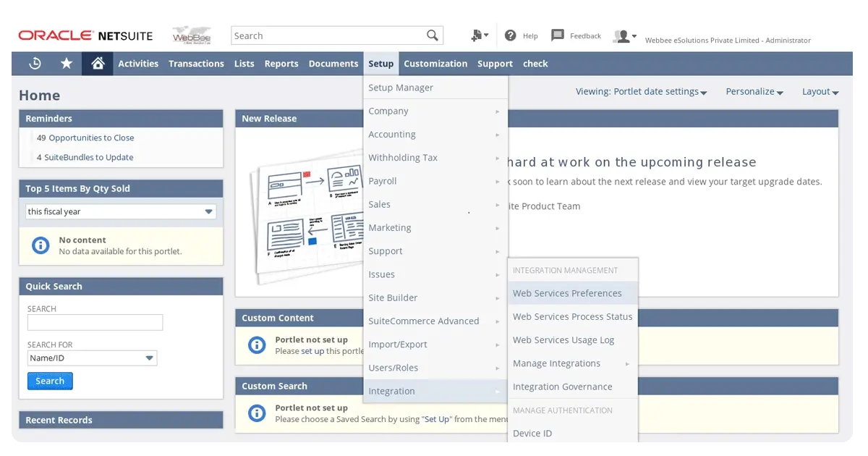Open the 'Name/ID' search-for dropdown

click(92, 358)
